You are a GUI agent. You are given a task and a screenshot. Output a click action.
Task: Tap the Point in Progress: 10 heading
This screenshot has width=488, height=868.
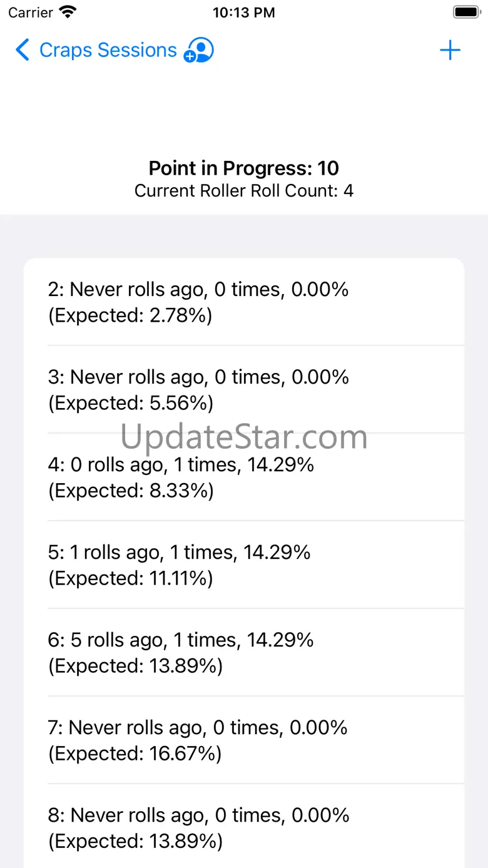[244, 168]
